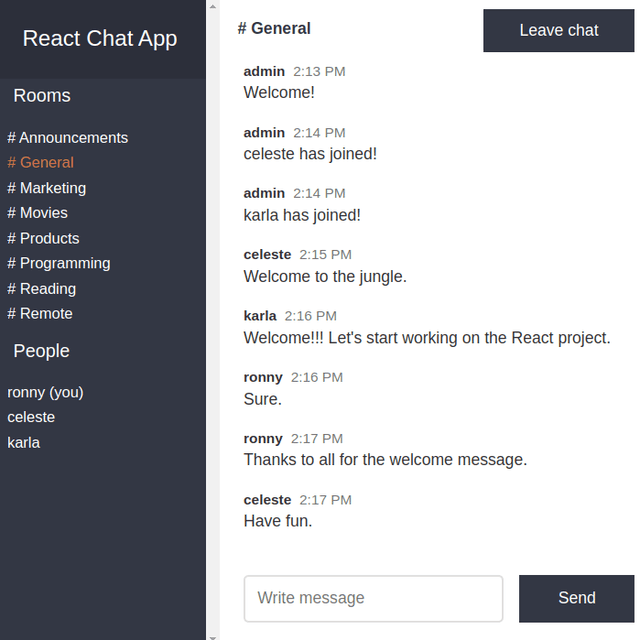The height and width of the screenshot is (640, 640).
Task: Open the Reading room
Action: 42,289
